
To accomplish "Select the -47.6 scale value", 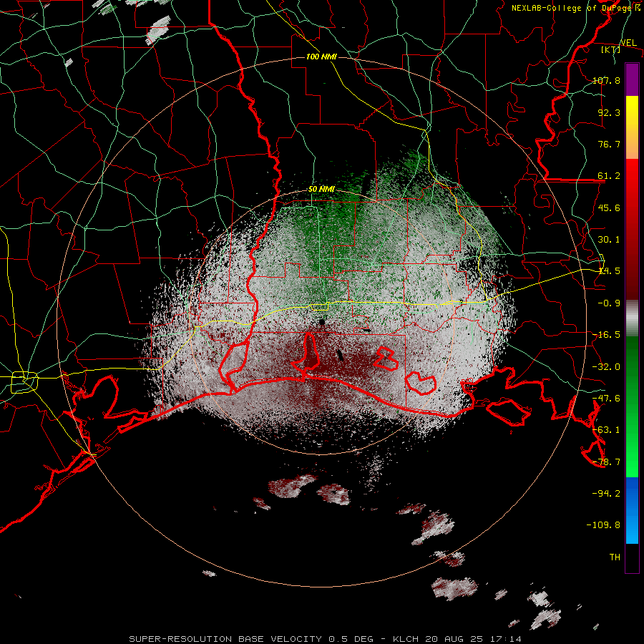I will (606, 399).
